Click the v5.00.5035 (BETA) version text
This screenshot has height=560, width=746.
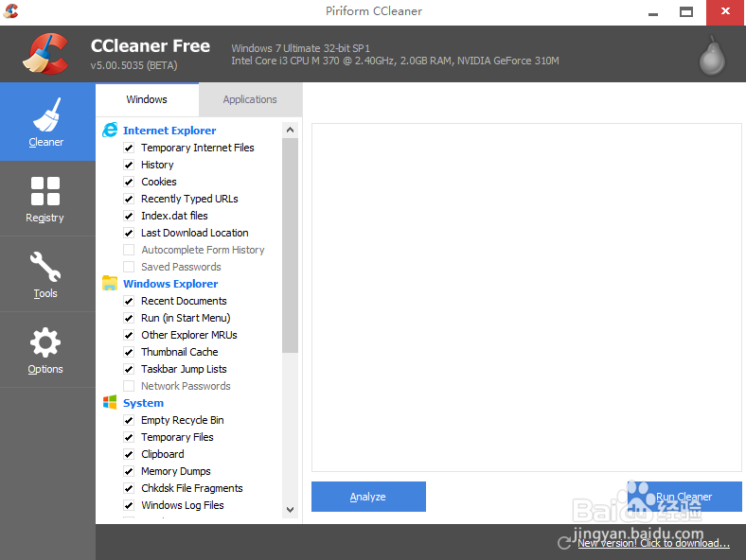tap(134, 65)
